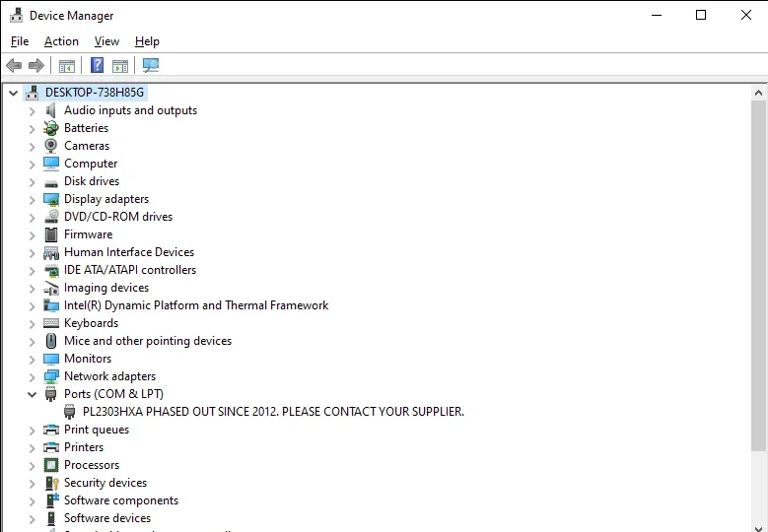
Task: Open the Help menu
Action: pos(148,41)
